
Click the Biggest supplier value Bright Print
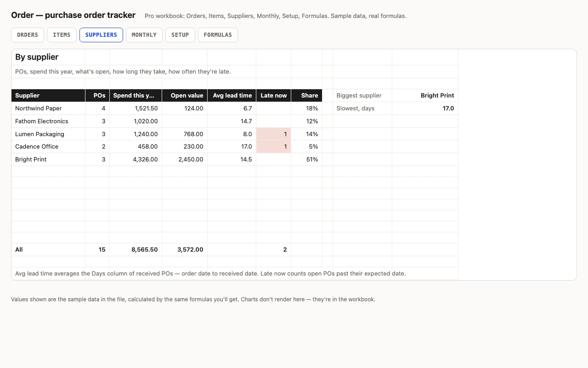[425, 96]
